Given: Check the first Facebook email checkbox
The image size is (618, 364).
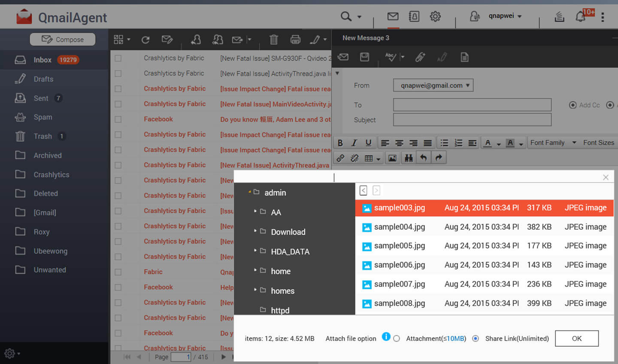Looking at the screenshot, I should [118, 119].
